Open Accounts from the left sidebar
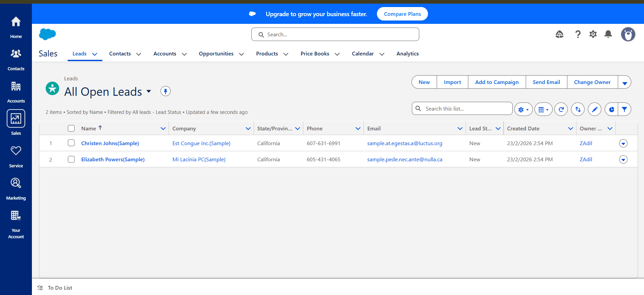 pyautogui.click(x=16, y=92)
